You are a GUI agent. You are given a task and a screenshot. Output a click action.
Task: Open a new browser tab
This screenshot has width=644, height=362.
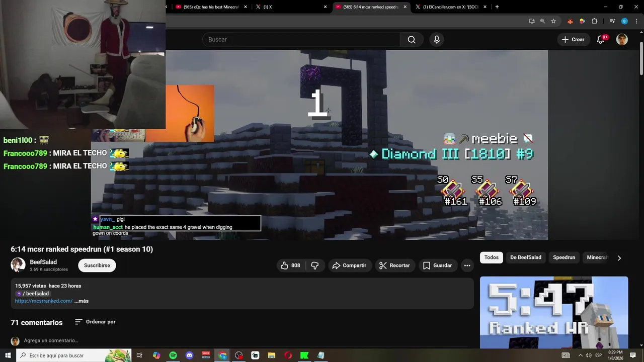497,7
